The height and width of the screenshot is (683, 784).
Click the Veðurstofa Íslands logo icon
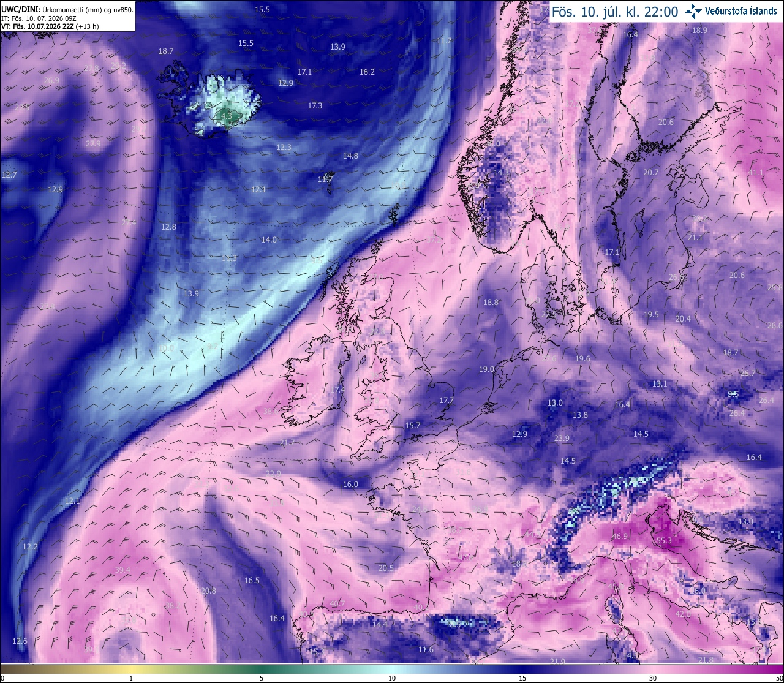click(x=693, y=11)
